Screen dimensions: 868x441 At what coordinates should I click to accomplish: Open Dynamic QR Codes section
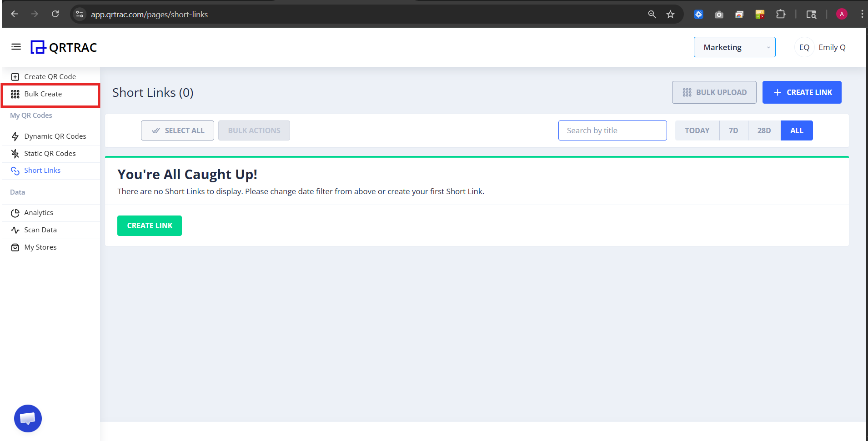(55, 136)
